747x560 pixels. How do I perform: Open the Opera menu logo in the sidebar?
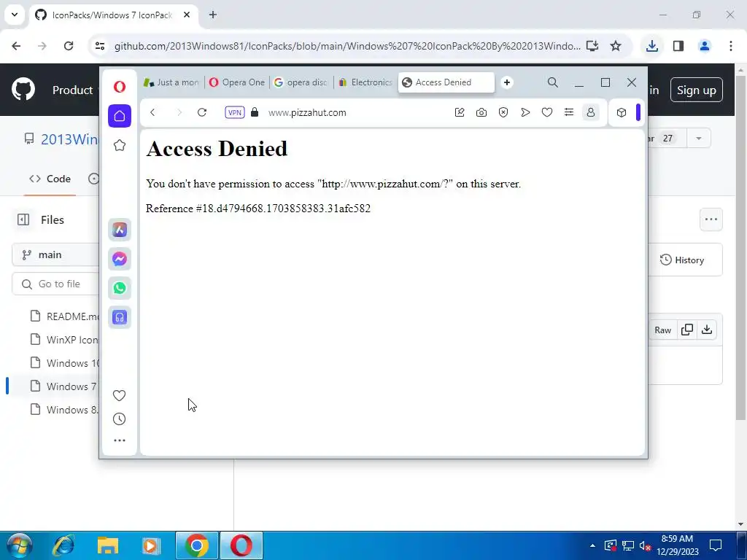pyautogui.click(x=120, y=87)
